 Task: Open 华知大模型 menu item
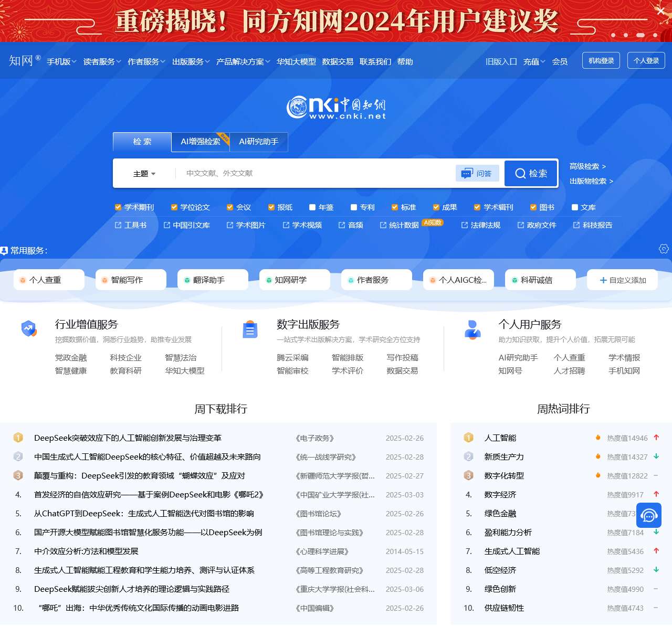point(296,61)
